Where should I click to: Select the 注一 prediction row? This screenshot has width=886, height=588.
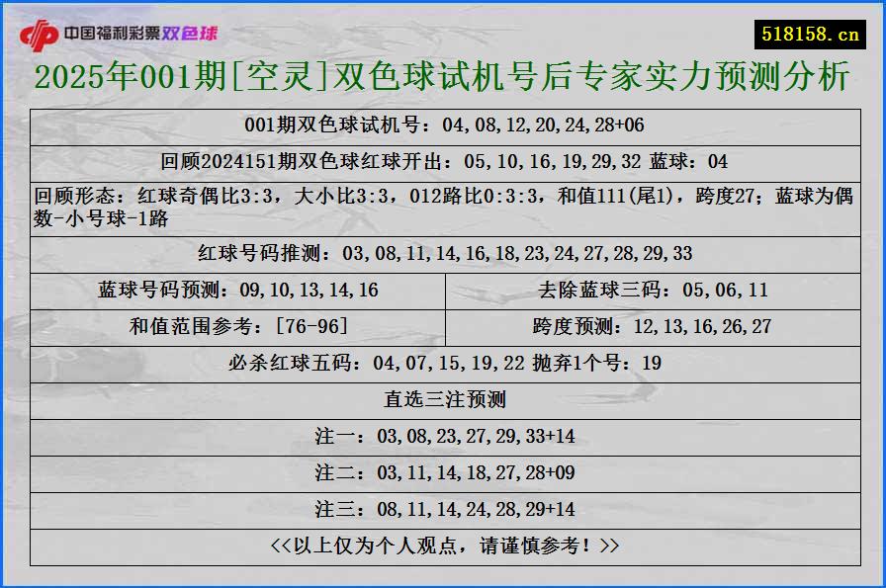pyautogui.click(x=443, y=435)
